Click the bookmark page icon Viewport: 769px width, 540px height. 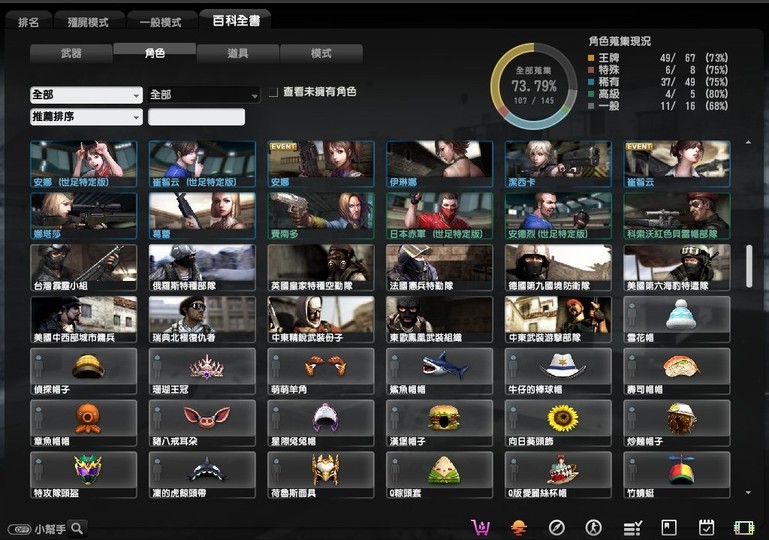(669, 527)
